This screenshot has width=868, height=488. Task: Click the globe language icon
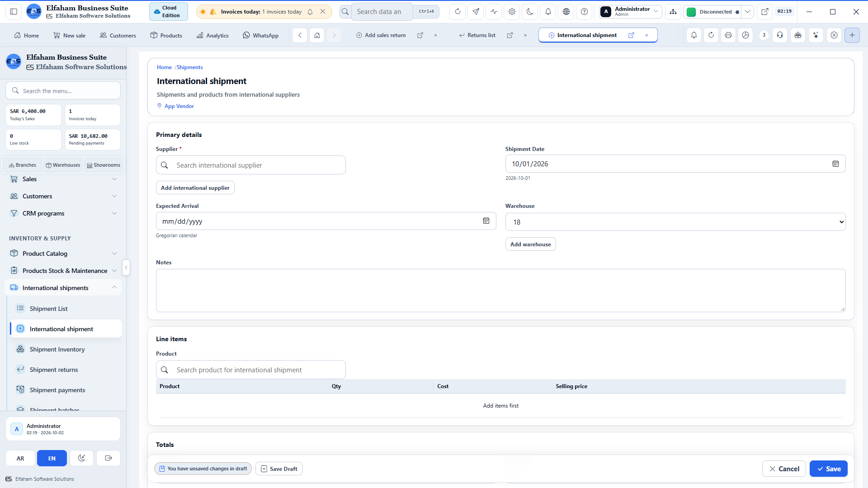566,12
